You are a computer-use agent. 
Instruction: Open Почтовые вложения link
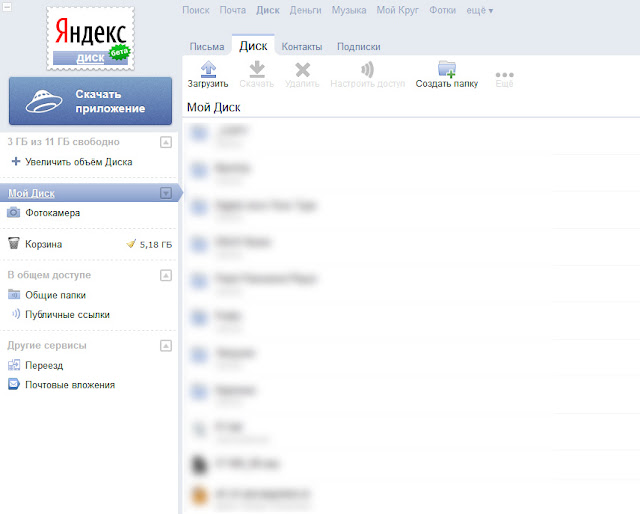[70, 385]
